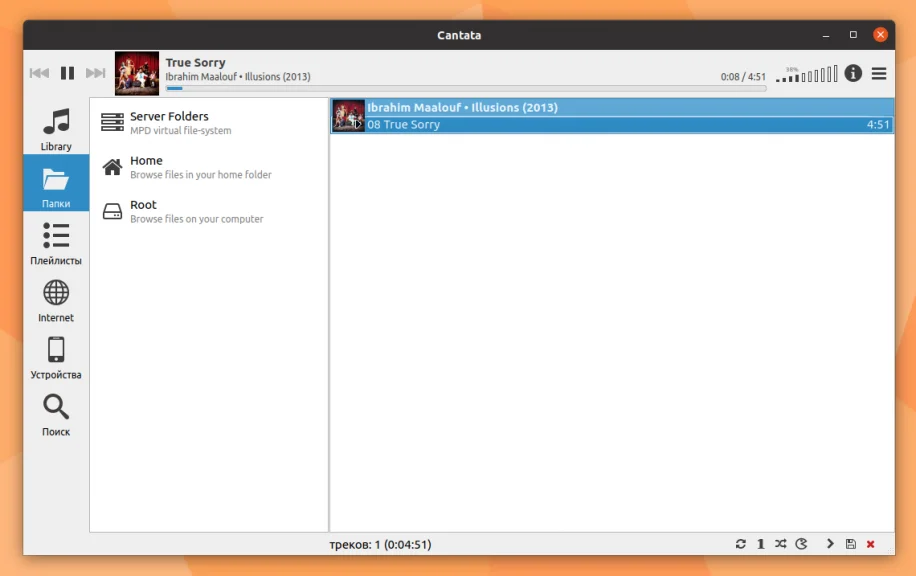Pause the current song
This screenshot has height=576, width=916.
[67, 73]
